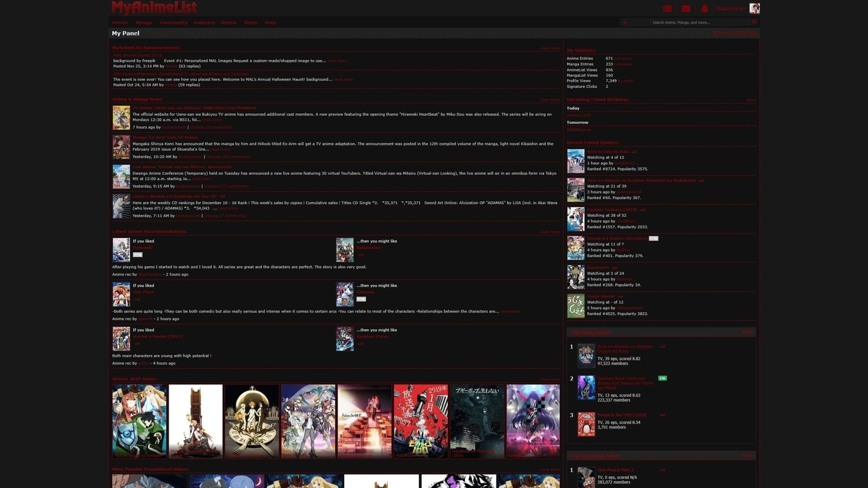Screen dimensions: 868x488
Task: Click the Ex-Arm news thumbnail
Action: tap(121, 147)
